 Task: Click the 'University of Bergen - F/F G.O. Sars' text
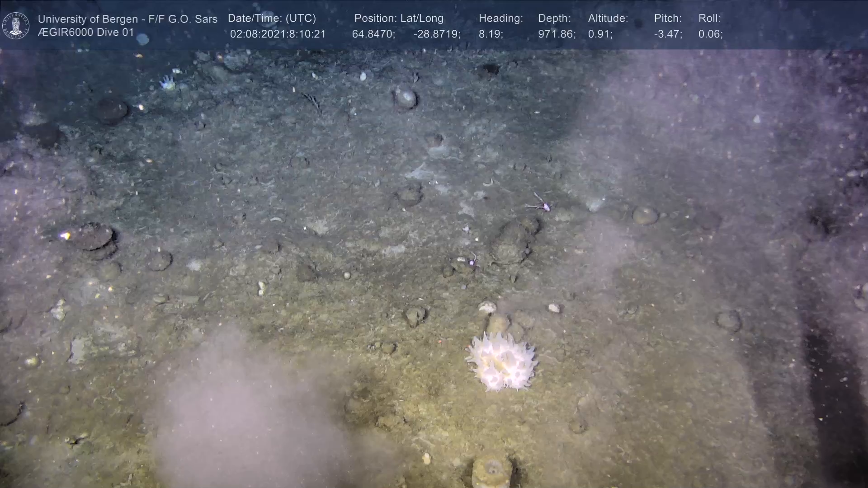127,19
